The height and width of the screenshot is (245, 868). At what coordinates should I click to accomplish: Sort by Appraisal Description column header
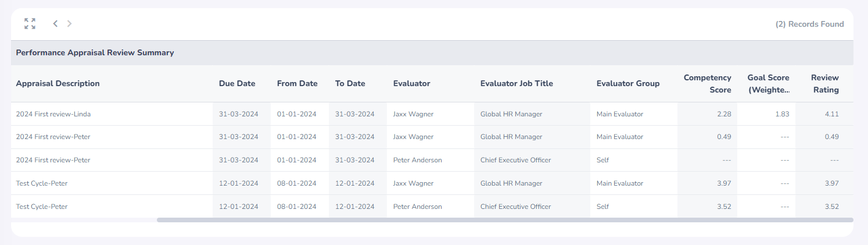[58, 83]
